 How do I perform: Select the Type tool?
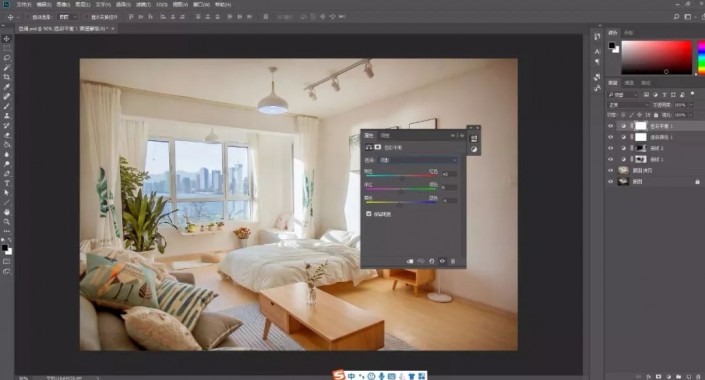(7, 183)
